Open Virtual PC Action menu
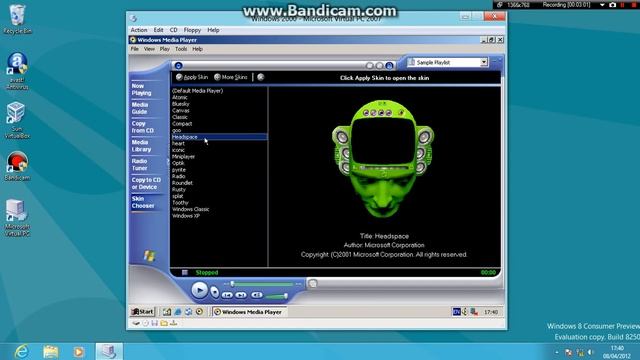 (x=139, y=30)
